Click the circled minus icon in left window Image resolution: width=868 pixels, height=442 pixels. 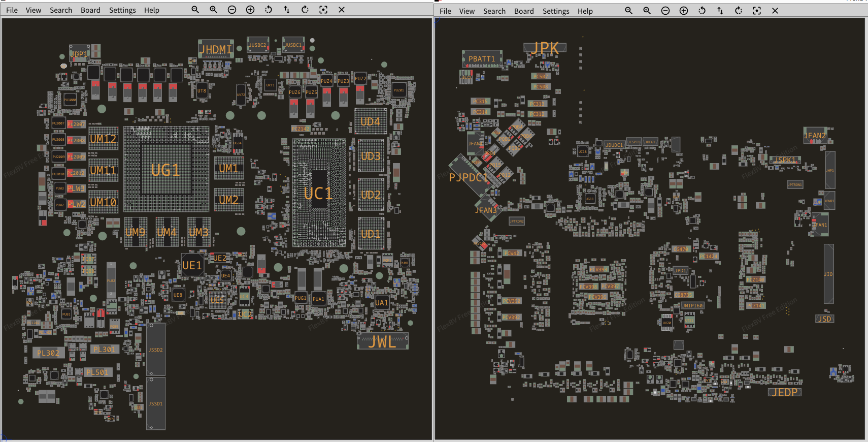click(x=232, y=10)
